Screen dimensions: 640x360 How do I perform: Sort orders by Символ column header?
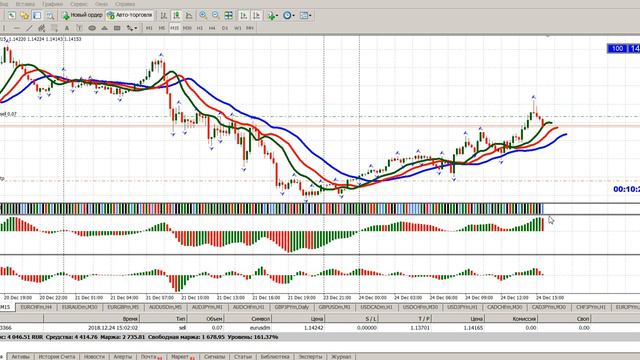point(248,318)
